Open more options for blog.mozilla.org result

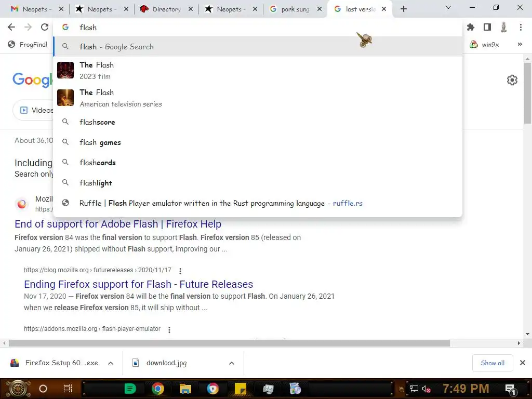pyautogui.click(x=180, y=271)
